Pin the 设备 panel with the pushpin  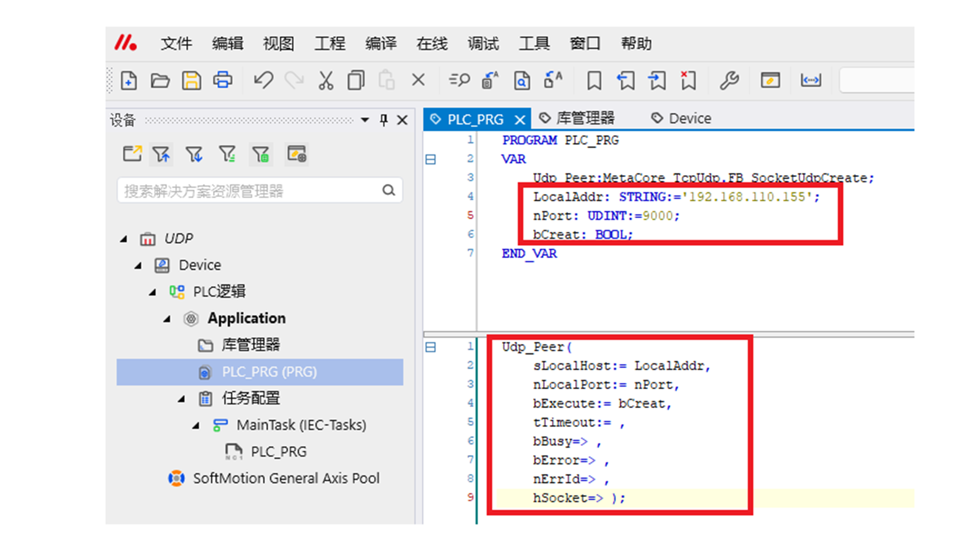384,120
